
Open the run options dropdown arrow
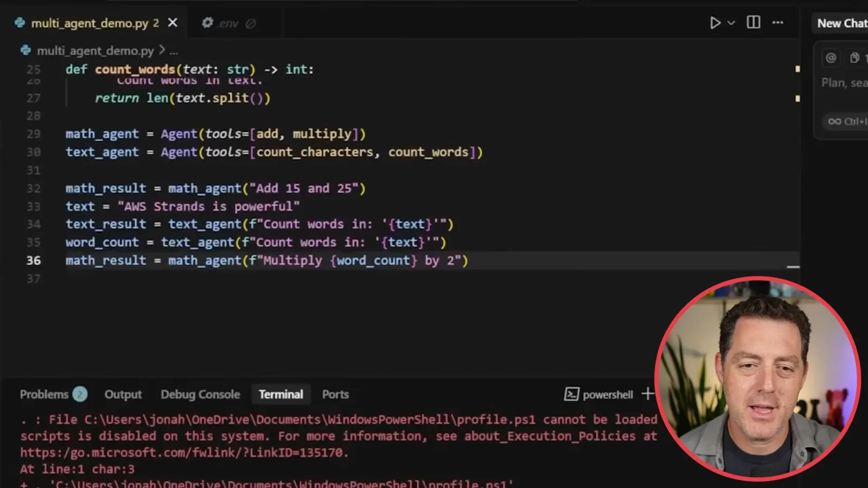click(x=731, y=23)
